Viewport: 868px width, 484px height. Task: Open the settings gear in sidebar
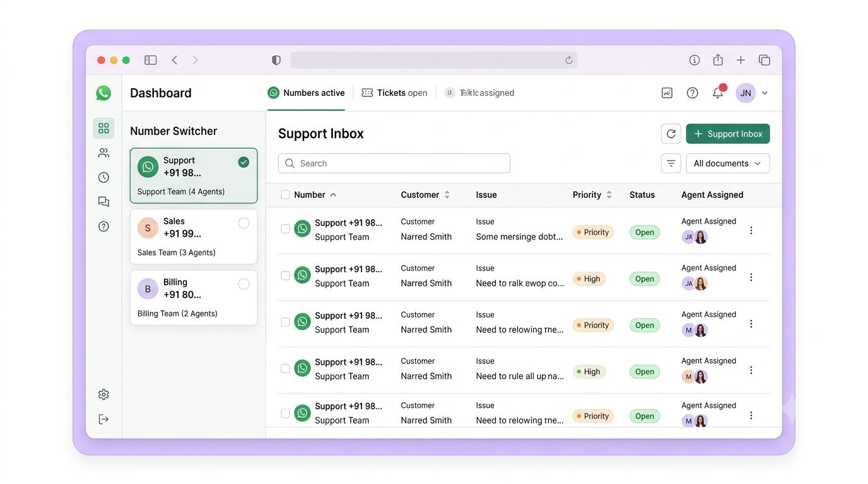coord(103,395)
